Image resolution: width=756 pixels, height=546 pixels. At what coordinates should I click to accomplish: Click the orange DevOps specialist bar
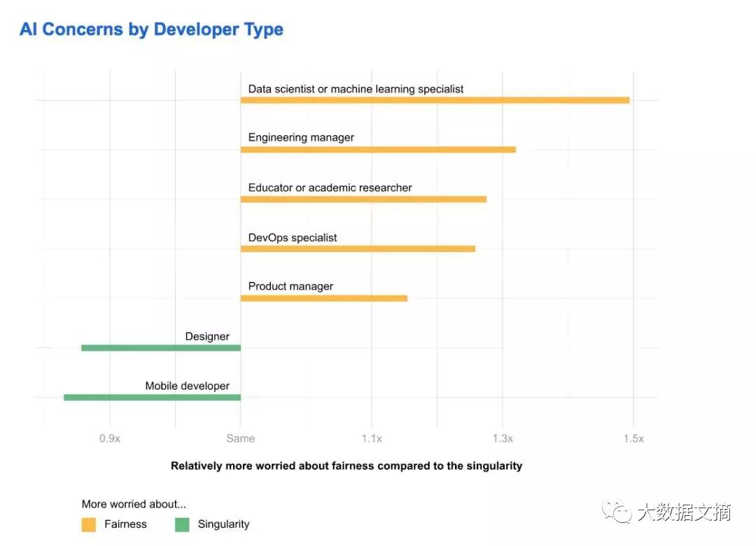[x=358, y=249]
